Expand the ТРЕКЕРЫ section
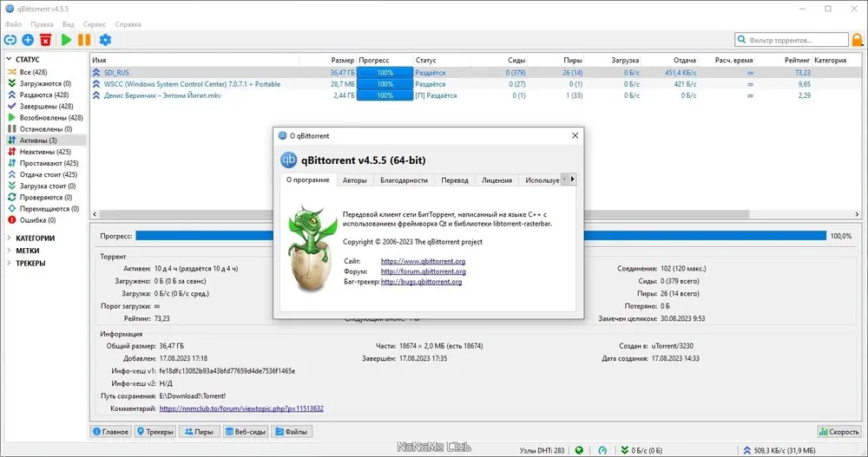Screen dimensions: 868x457 point(9,264)
